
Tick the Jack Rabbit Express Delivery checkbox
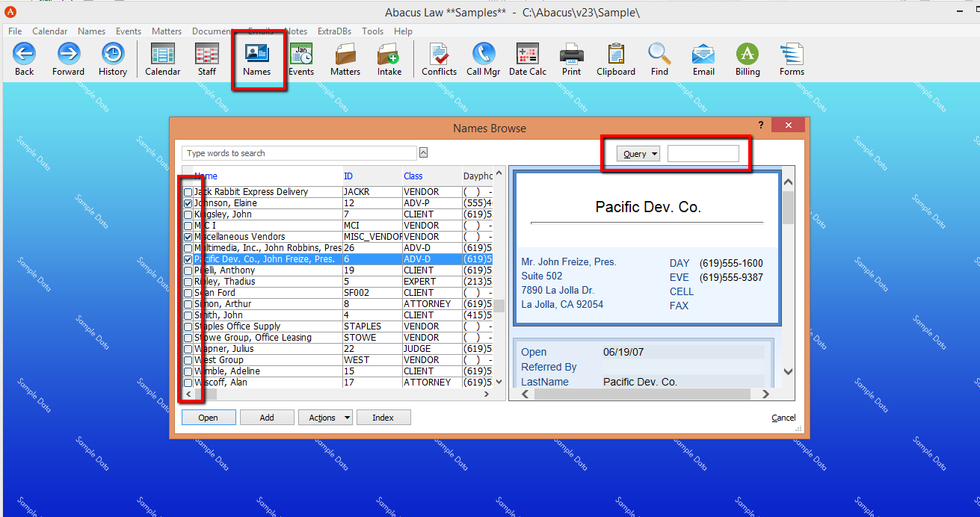tap(188, 192)
